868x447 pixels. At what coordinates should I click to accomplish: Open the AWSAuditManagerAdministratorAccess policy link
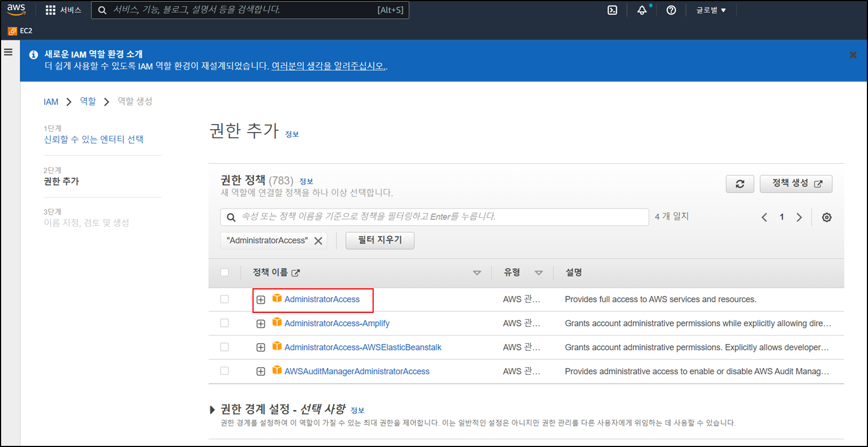357,372
